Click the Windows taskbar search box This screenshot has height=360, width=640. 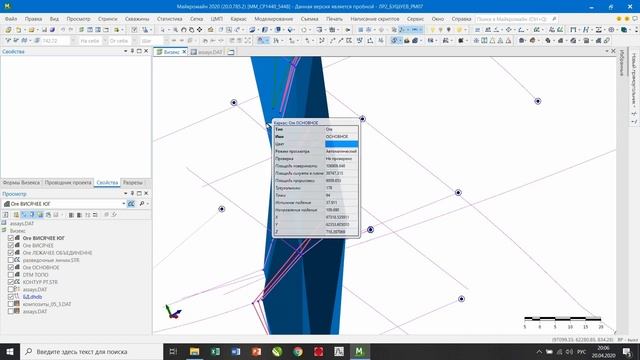(x=91, y=351)
